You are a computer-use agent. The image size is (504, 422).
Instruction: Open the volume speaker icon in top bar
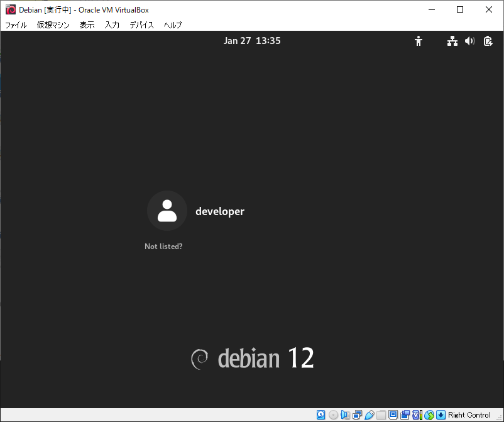click(469, 41)
